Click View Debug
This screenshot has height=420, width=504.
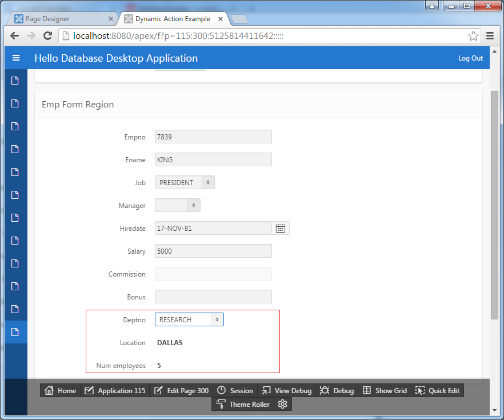[287, 390]
